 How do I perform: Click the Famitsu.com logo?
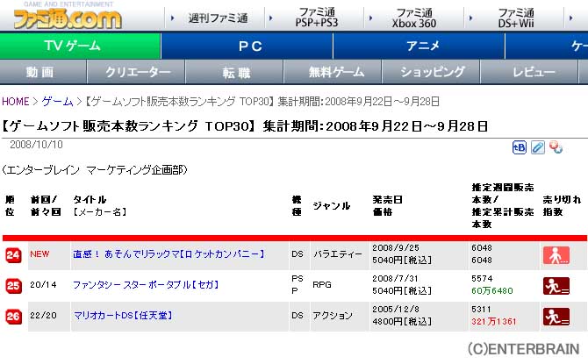68,18
